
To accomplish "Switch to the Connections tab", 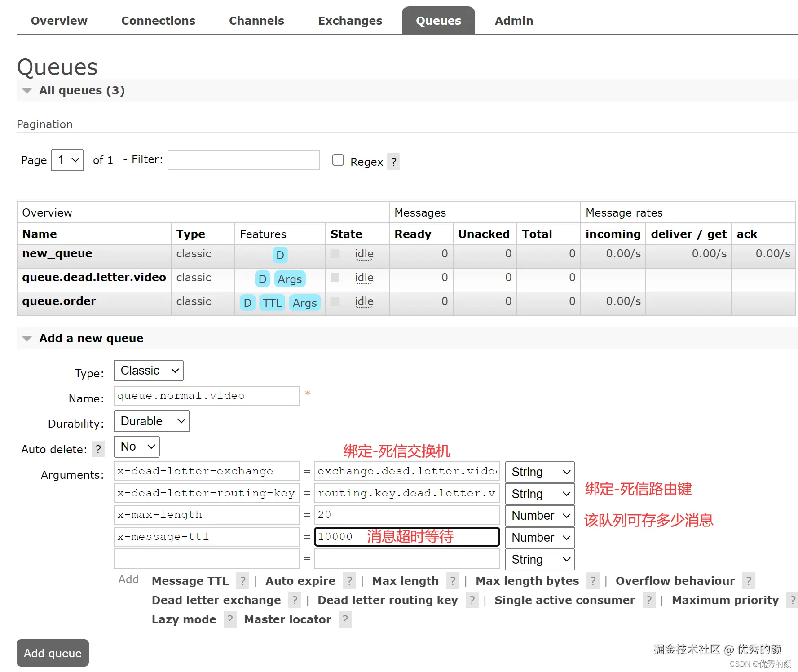I will tap(158, 21).
